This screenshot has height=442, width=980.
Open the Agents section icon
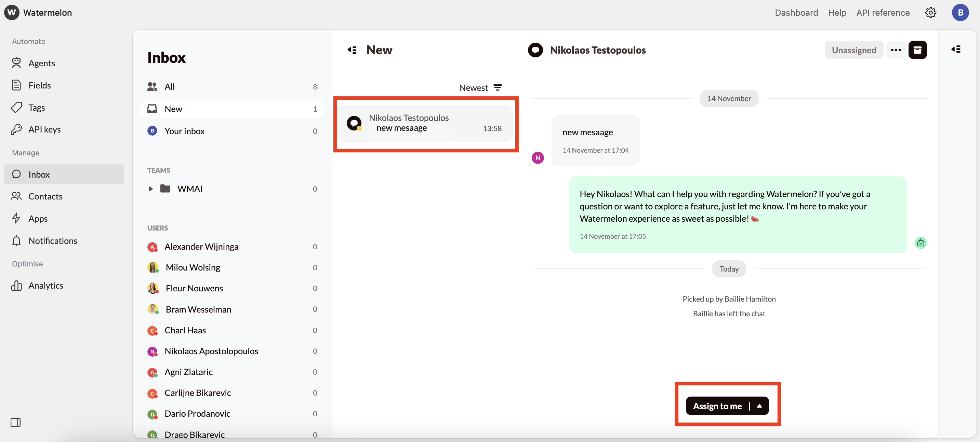tap(16, 63)
